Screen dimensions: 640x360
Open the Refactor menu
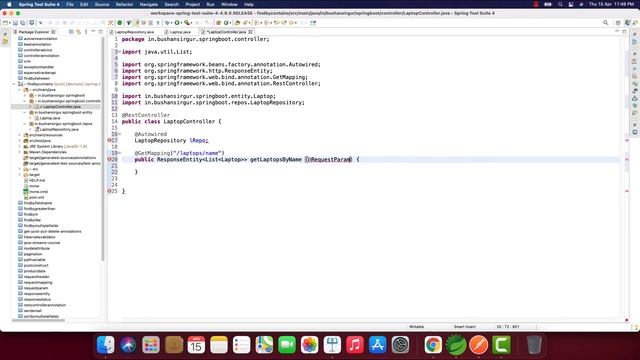(x=124, y=4)
